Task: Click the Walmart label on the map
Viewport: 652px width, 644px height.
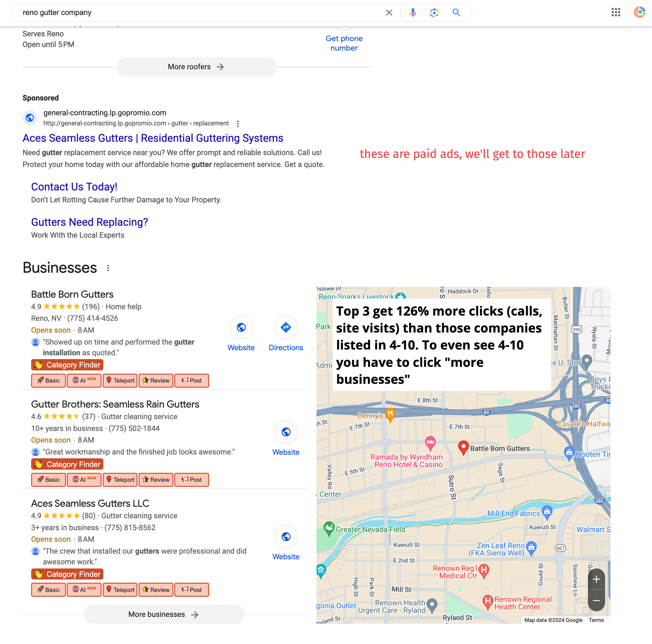Action: (x=593, y=530)
